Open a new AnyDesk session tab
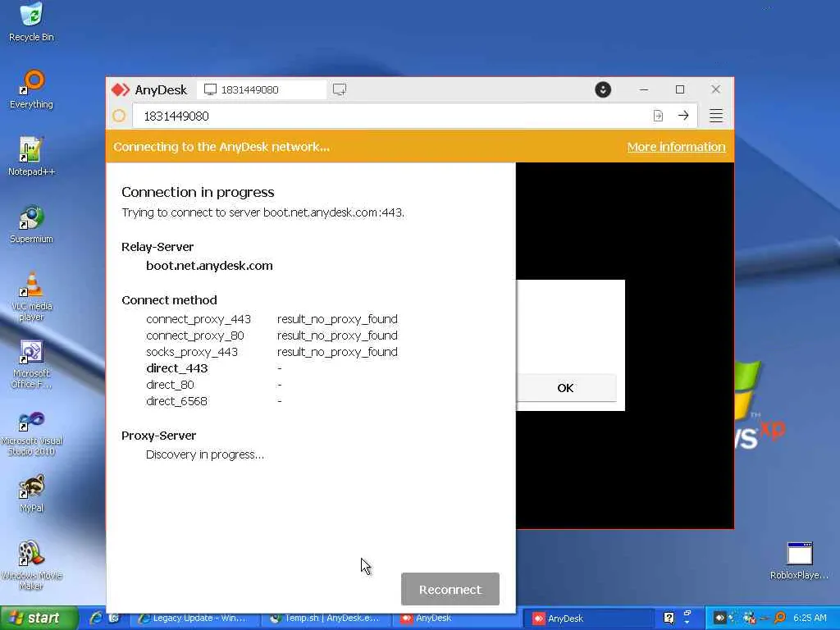Viewport: 840px width, 630px height. 339,89
